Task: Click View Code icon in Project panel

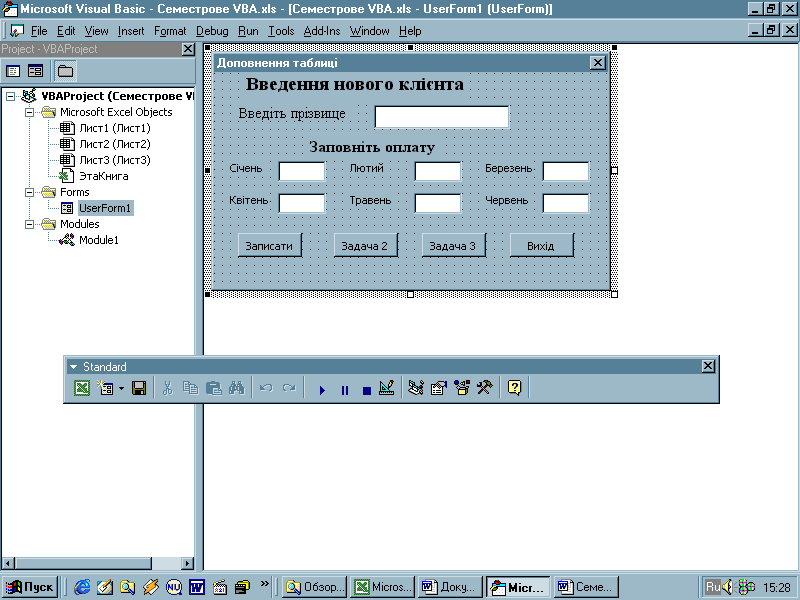Action: [x=13, y=71]
